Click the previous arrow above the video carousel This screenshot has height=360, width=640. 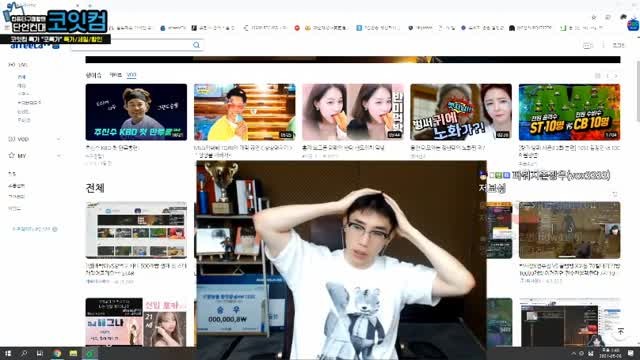click(x=607, y=76)
